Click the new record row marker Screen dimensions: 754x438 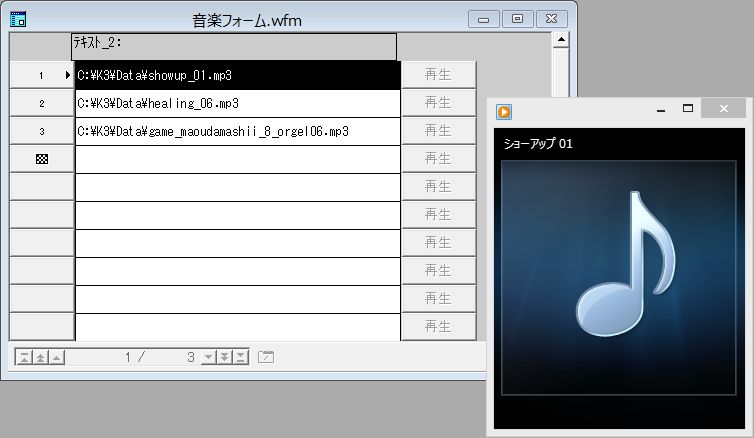click(x=41, y=159)
